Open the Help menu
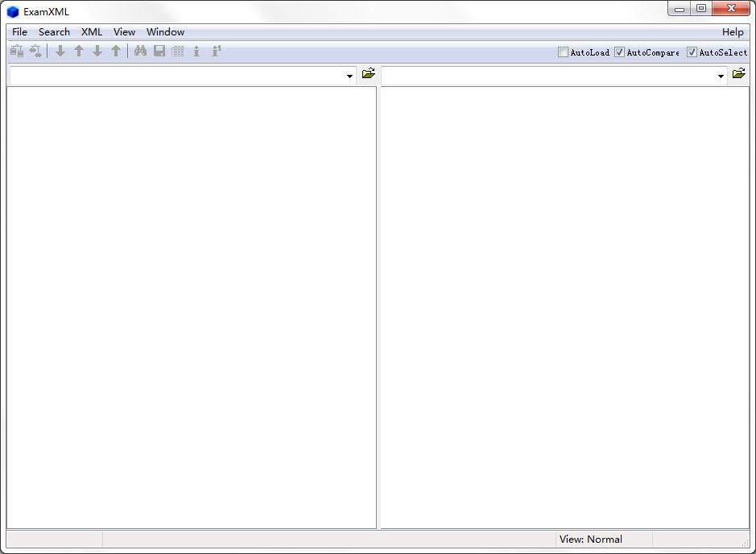This screenshot has height=554, width=756. [732, 31]
